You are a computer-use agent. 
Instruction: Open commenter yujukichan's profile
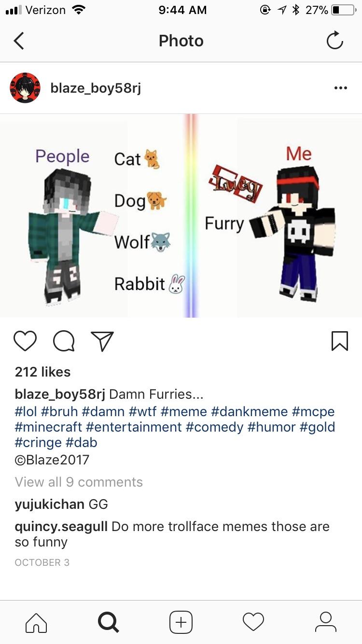click(x=49, y=505)
